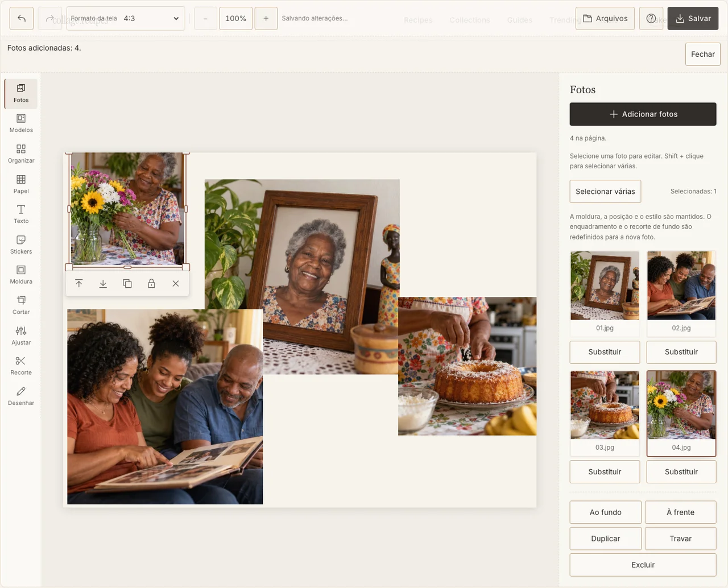Close the notification with Fechar
The height and width of the screenshot is (588, 728).
coord(703,54)
